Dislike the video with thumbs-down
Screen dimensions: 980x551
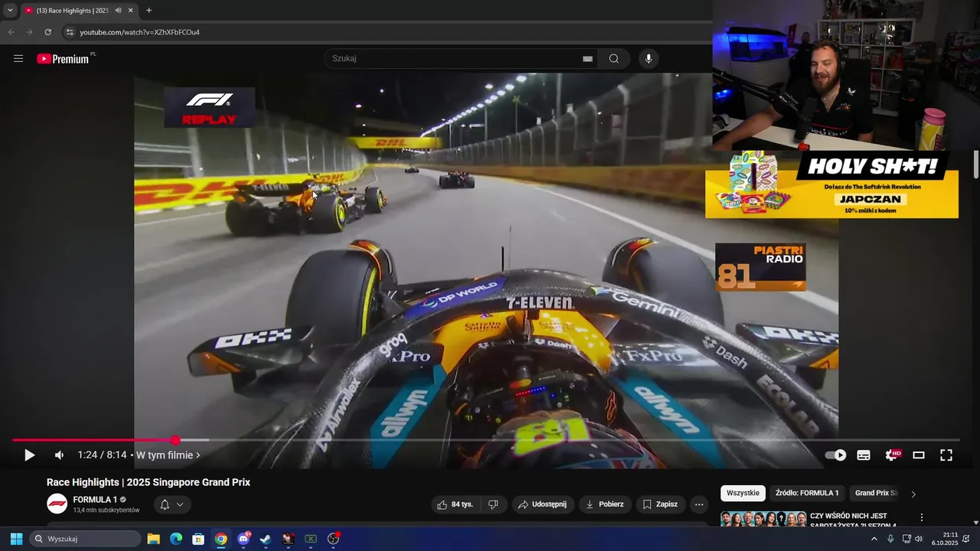pos(493,504)
